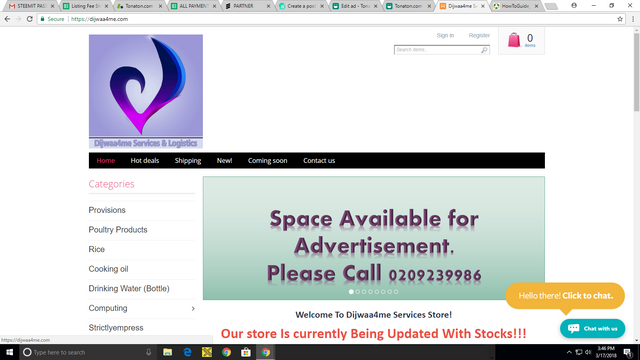Open the Rice category
640x360 pixels.
pos(97,249)
